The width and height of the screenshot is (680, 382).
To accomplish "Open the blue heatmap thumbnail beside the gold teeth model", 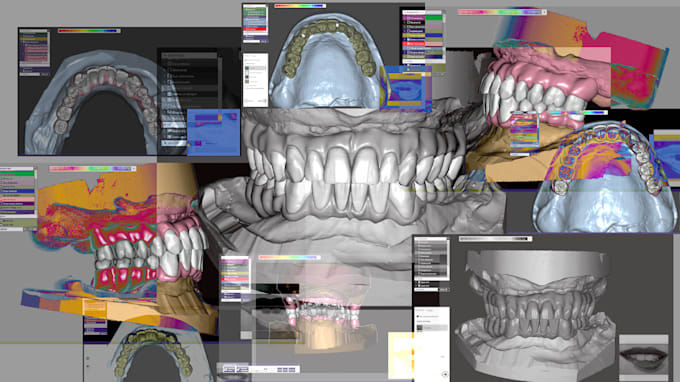I will [405, 88].
